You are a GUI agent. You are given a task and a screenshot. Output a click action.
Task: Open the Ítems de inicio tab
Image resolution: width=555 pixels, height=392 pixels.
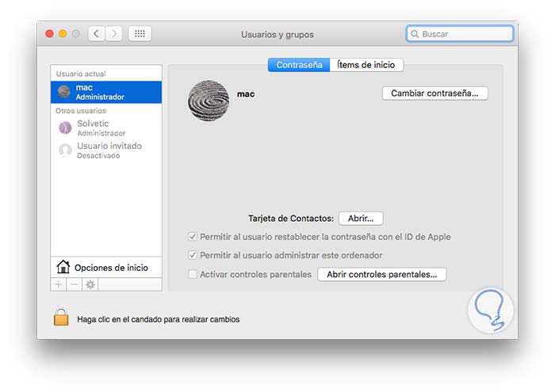point(366,65)
